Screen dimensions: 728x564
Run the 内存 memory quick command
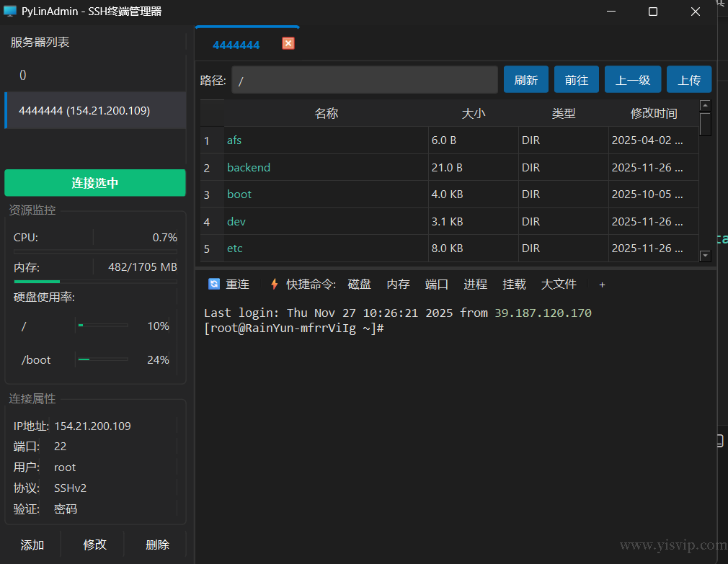pos(398,284)
